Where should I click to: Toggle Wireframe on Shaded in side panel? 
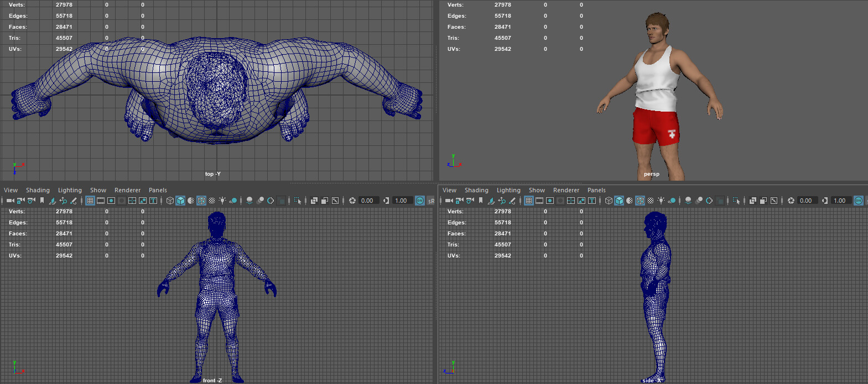[x=640, y=201]
